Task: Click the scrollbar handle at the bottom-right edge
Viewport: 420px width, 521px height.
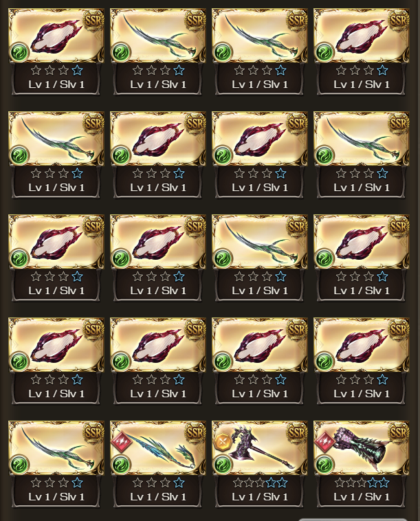Action: tap(353, 520)
